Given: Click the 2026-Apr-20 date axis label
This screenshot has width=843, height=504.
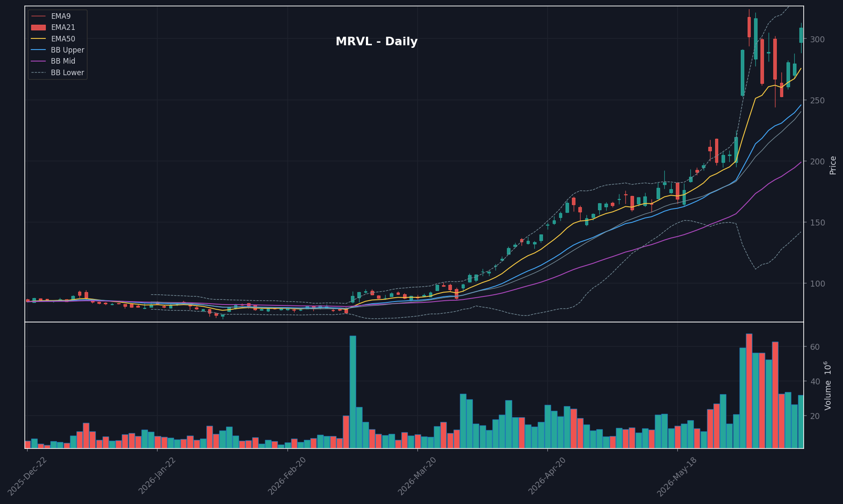Looking at the screenshot, I should pos(548,476).
